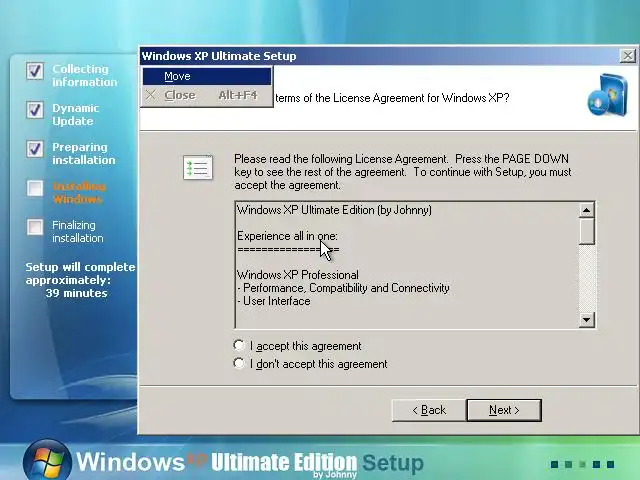The height and width of the screenshot is (480, 640).
Task: Click the 'Installing Windows' step label
Action: 79,193
